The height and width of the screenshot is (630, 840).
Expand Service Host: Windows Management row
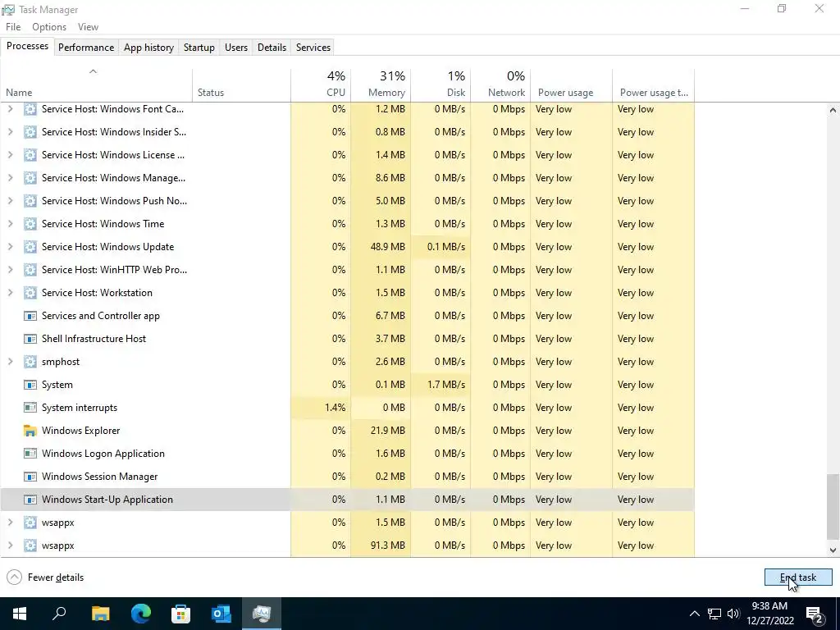10,178
